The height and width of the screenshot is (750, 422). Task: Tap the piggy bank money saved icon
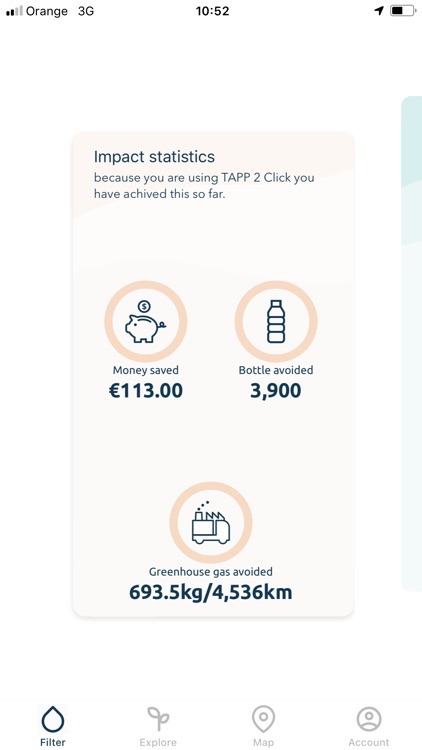145,321
